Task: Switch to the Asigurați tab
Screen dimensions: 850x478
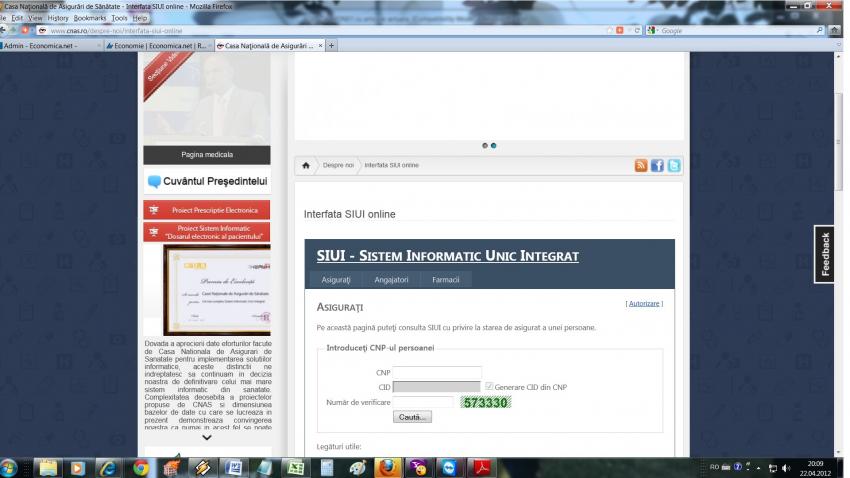Action: tap(336, 280)
